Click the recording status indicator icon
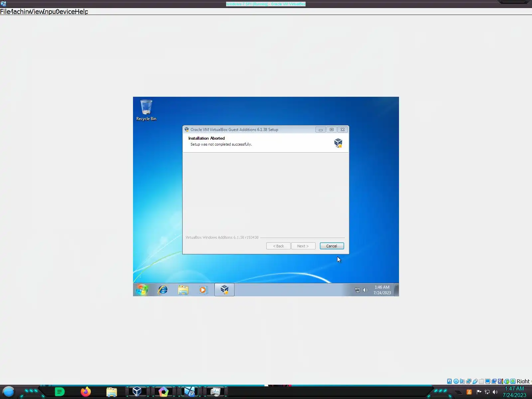The image size is (532, 399). [x=494, y=381]
